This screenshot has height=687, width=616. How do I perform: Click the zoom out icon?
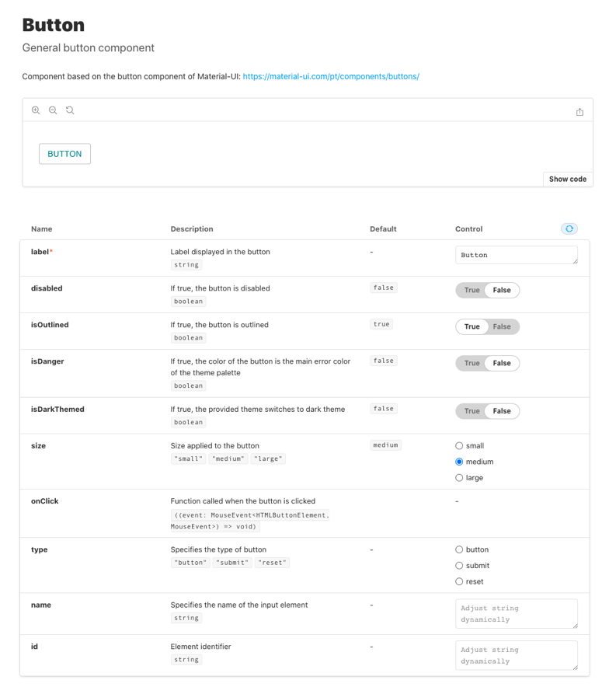tap(53, 110)
